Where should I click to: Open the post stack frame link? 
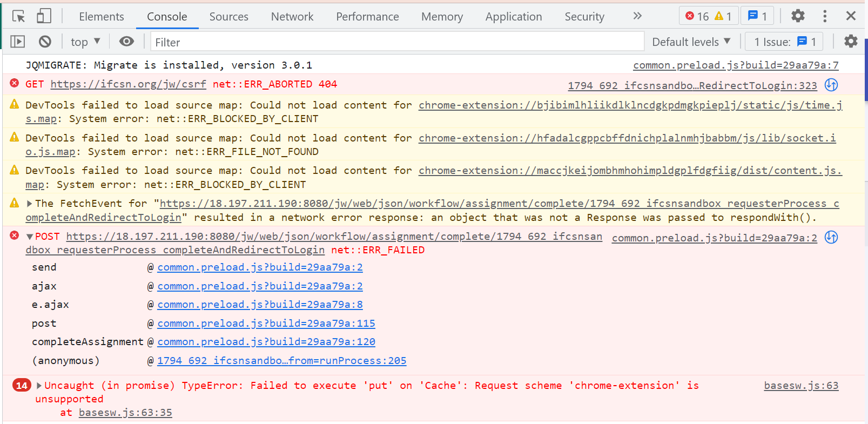click(266, 324)
